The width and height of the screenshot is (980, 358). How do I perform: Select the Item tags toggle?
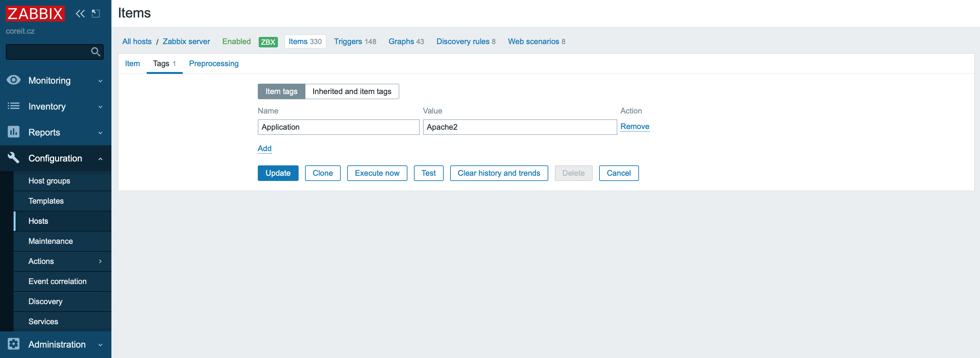point(281,91)
